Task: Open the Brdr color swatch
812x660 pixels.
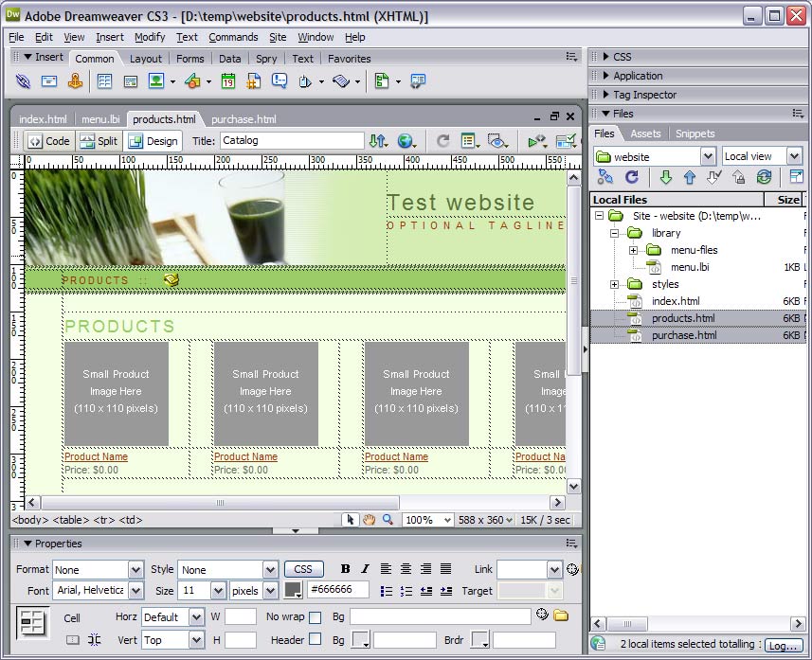Action: click(479, 640)
